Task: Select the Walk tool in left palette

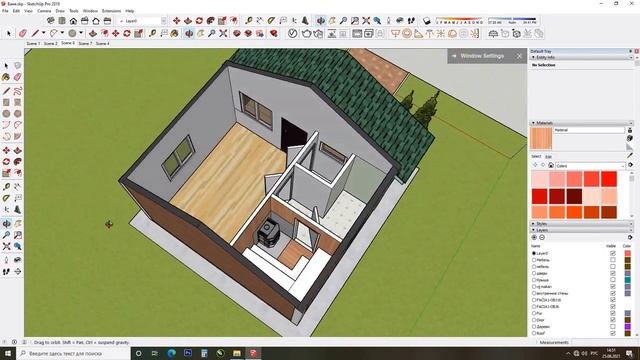Action: [6, 271]
